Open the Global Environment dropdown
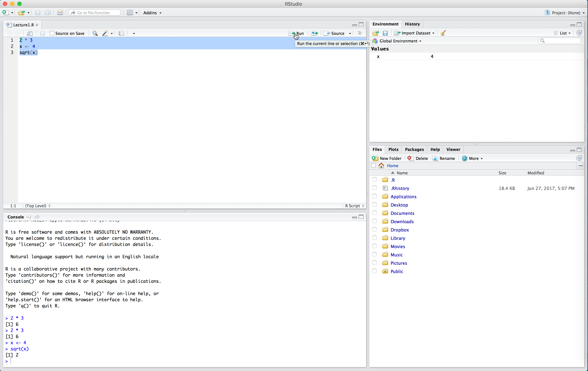This screenshot has width=588, height=371. pos(397,41)
